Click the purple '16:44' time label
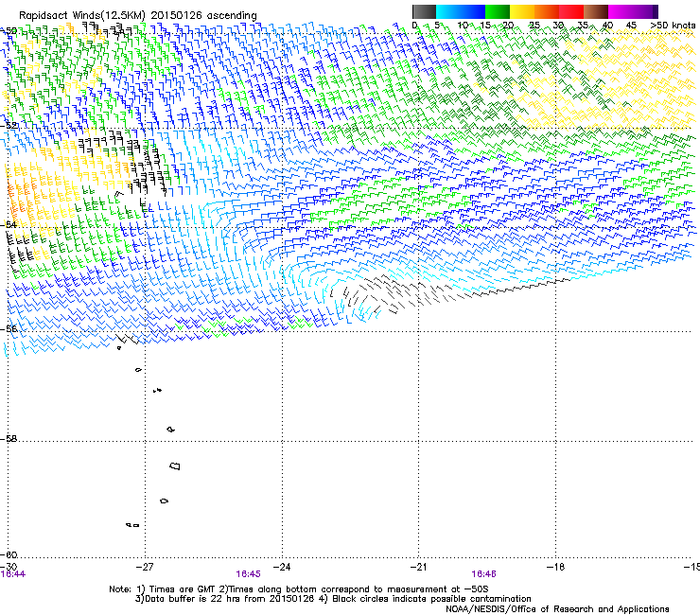Viewport: 700px width, 615px height. click(13, 574)
